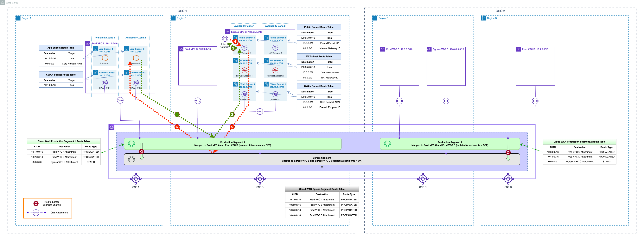Click the CWAN ENI 1 icon in Prod VPC A
The height and width of the screenshot is (241, 644).
[105, 83]
